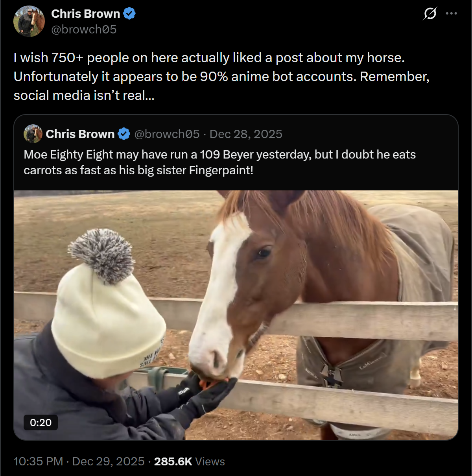The height and width of the screenshot is (476, 472).
Task: Open quoted post text about Moe Eighty Eight
Action: tap(219, 162)
